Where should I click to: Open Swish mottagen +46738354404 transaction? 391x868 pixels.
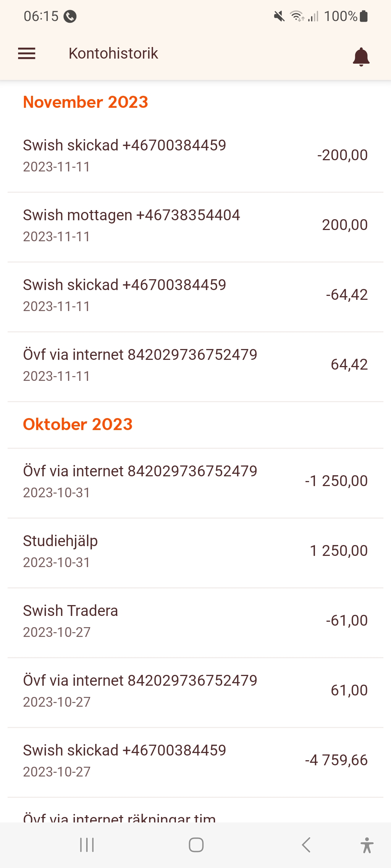click(195, 225)
